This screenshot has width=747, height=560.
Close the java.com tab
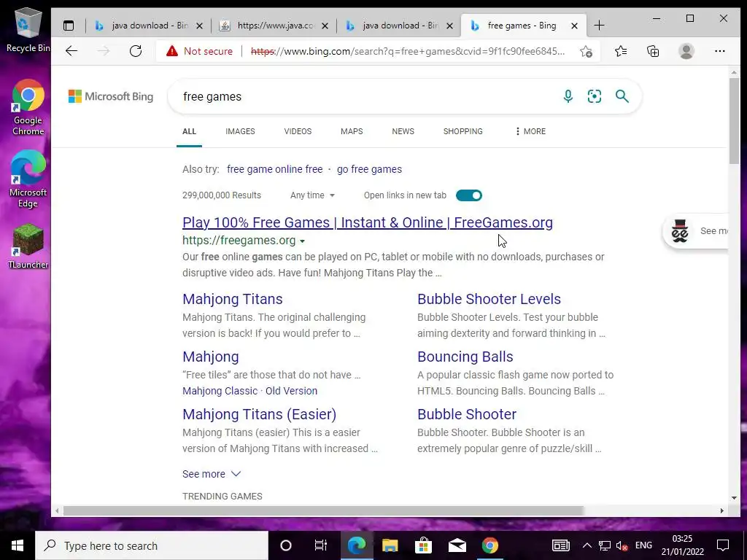(325, 26)
